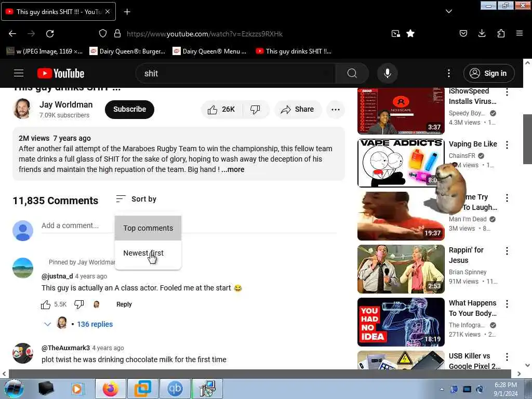
Task: Subscribe to Jay Worldman channel
Action: 129,109
